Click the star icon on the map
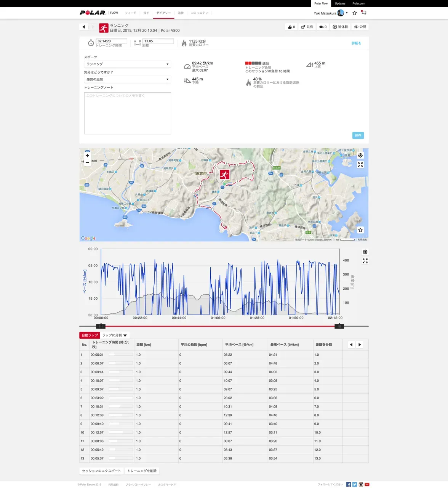The image size is (448, 488). point(360,230)
